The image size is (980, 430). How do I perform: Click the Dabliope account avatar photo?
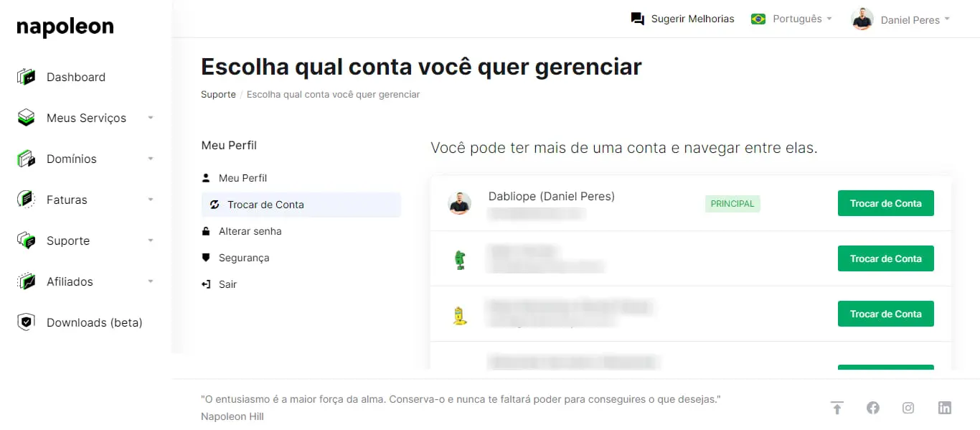coord(460,203)
